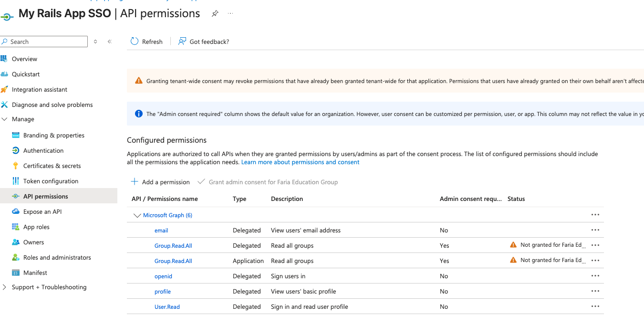Click the Refresh icon in the toolbar
The width and height of the screenshot is (644, 326).
(x=135, y=42)
